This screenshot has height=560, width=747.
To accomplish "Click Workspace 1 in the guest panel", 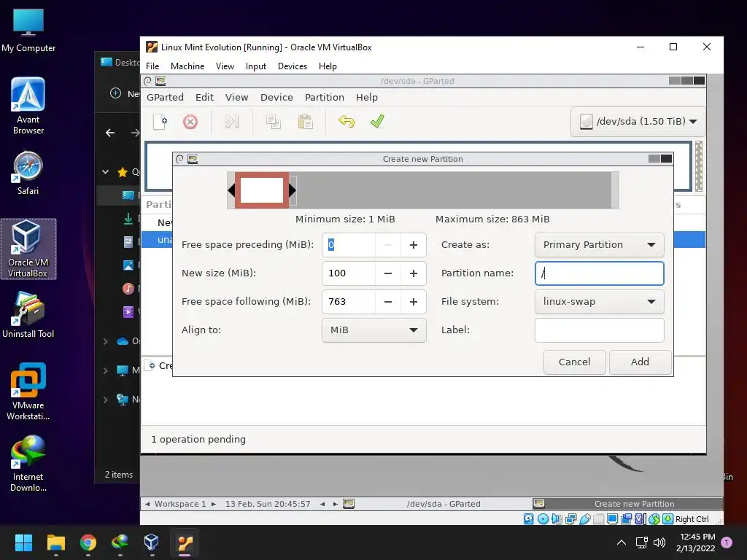I will click(x=180, y=504).
